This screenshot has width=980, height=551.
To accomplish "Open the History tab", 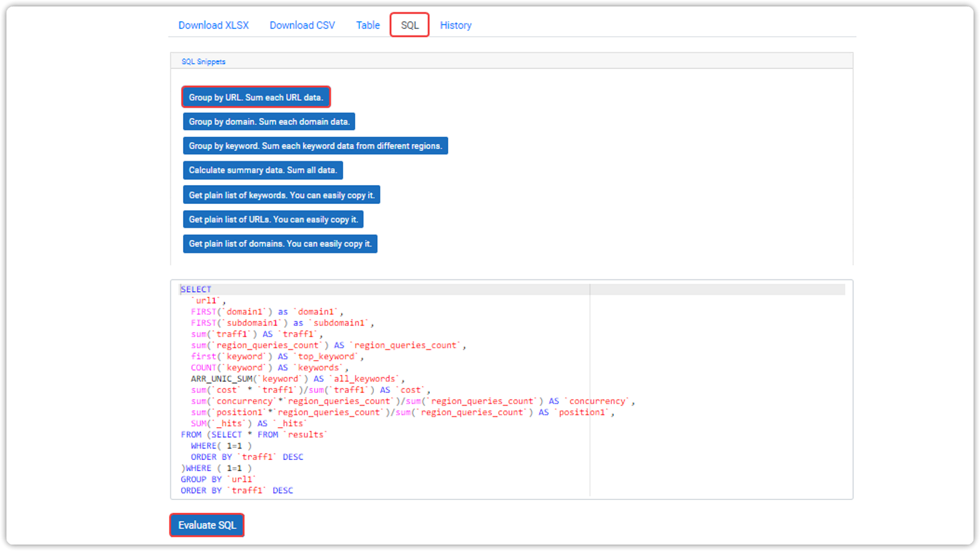I will [x=456, y=25].
